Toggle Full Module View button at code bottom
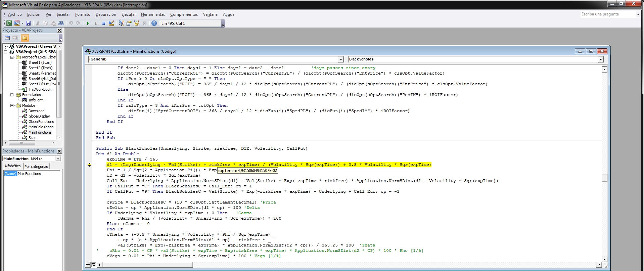The width and height of the screenshot is (644, 271). (94, 265)
